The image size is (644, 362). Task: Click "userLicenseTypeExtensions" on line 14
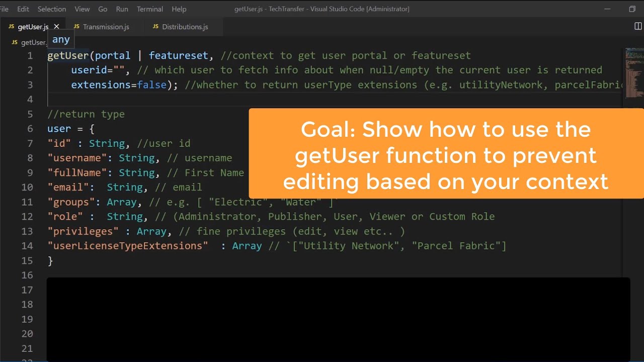128,245
